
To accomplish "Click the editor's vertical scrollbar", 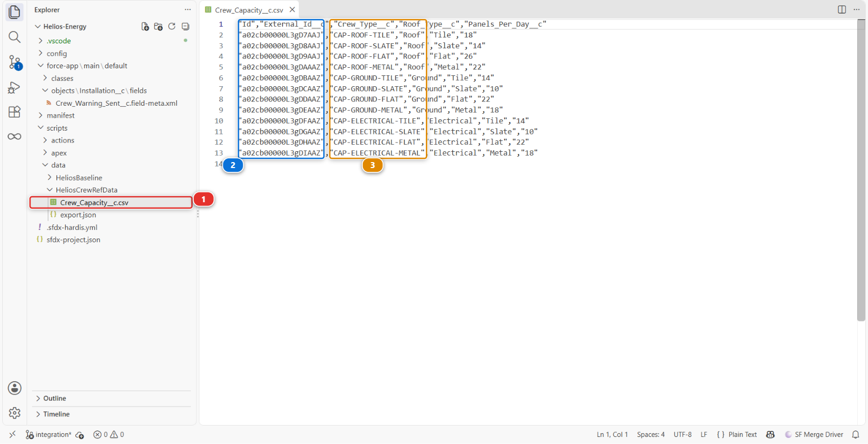I will tap(861, 170).
